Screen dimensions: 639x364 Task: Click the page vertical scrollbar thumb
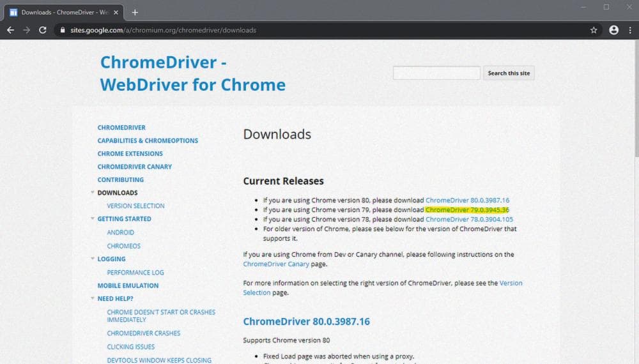pyautogui.click(x=636, y=98)
